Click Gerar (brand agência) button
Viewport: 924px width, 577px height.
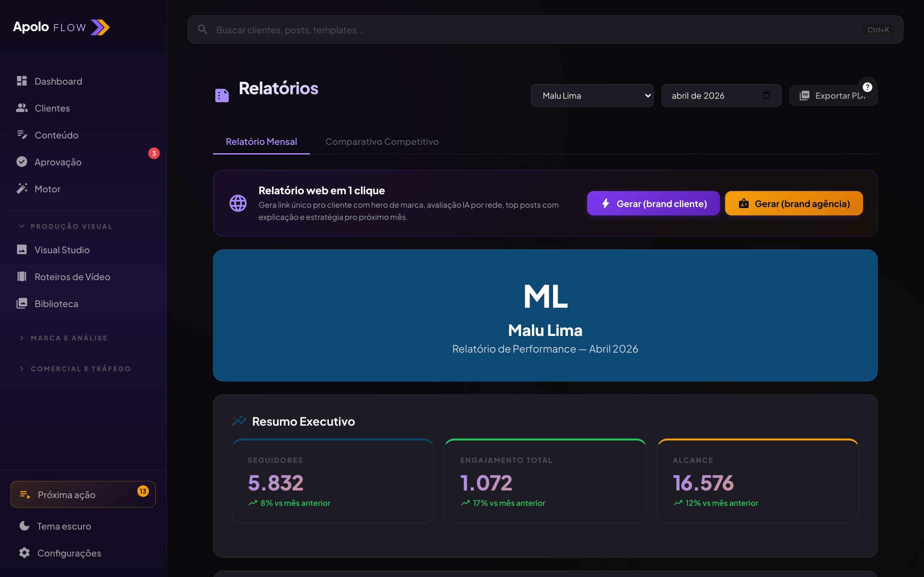(793, 204)
